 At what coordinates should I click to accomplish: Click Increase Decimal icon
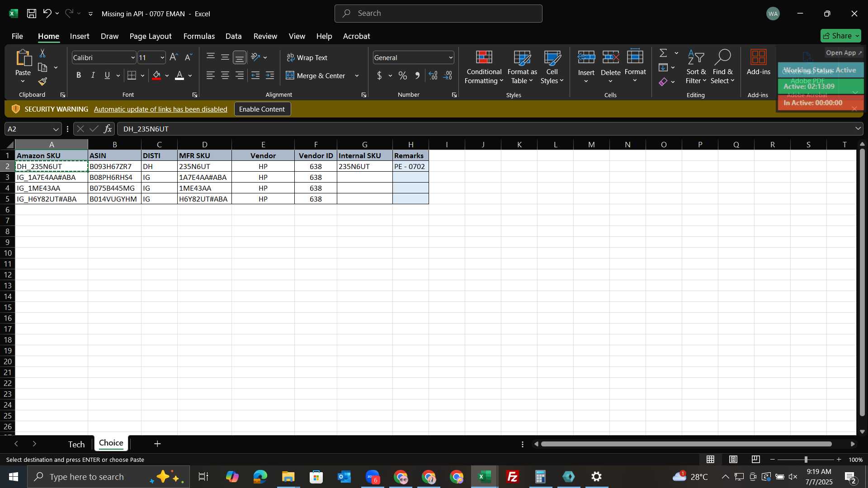[433, 76]
